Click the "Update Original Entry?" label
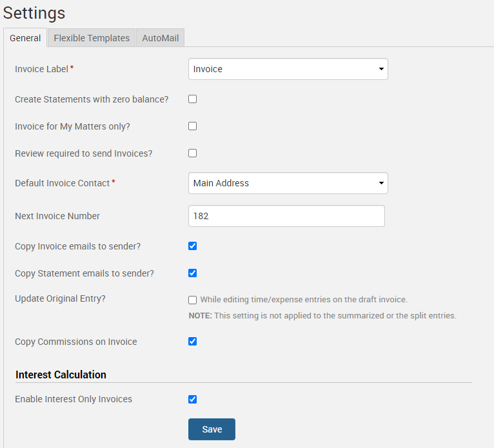The image size is (494, 448). click(x=60, y=298)
